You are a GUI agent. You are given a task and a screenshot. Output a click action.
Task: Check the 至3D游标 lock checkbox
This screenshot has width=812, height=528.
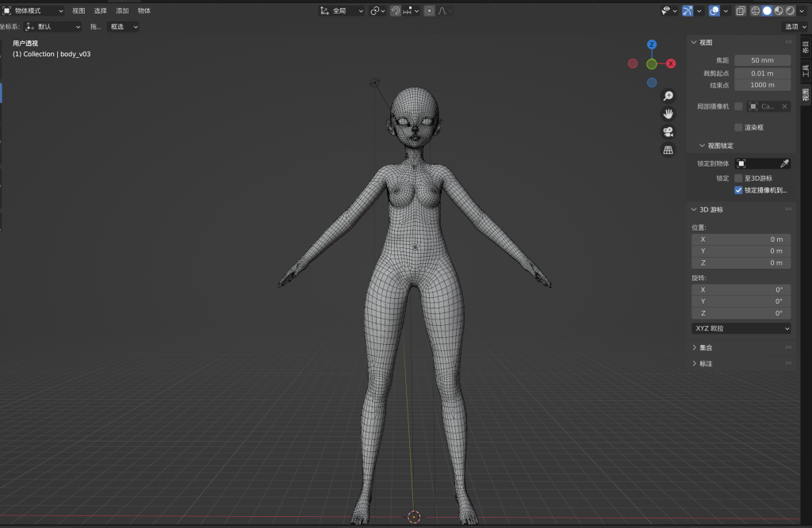[x=738, y=178]
